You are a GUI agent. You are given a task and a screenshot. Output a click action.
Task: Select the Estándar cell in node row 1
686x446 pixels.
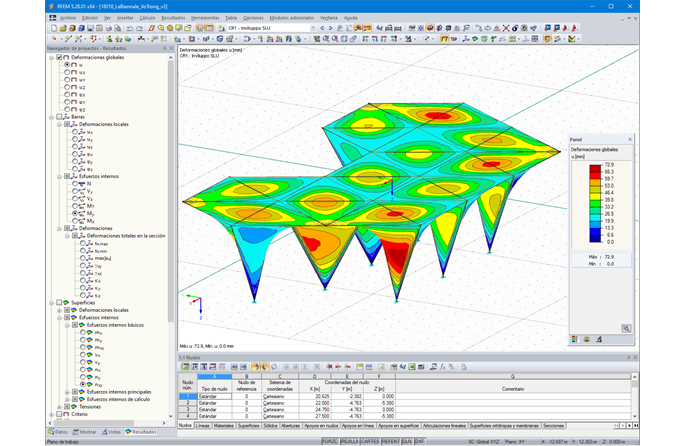[x=214, y=397]
